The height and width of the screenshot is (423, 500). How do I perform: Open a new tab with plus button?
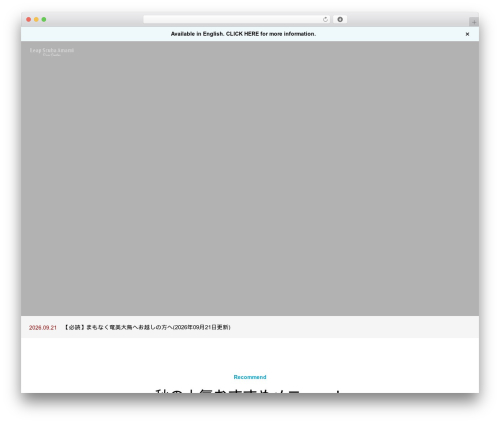pos(474,22)
